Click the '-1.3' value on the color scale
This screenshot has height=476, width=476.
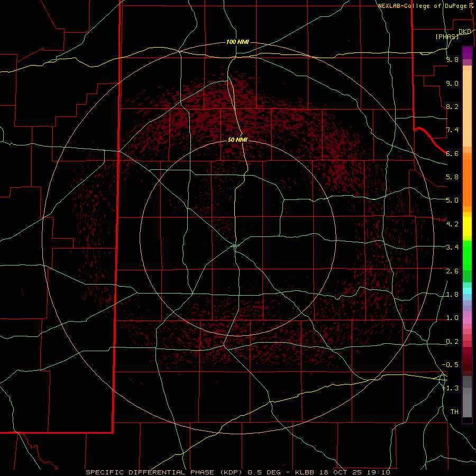click(450, 388)
